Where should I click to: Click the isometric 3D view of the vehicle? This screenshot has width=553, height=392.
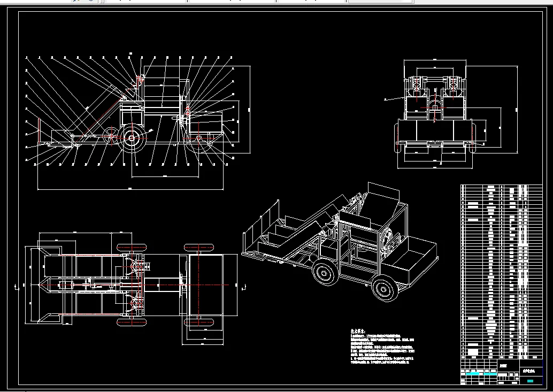click(340, 243)
